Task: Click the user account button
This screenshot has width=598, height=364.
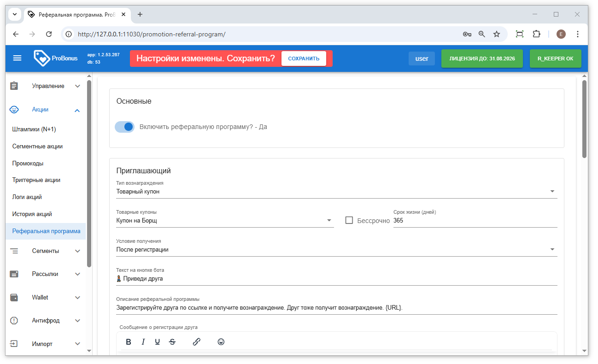Action: (422, 59)
